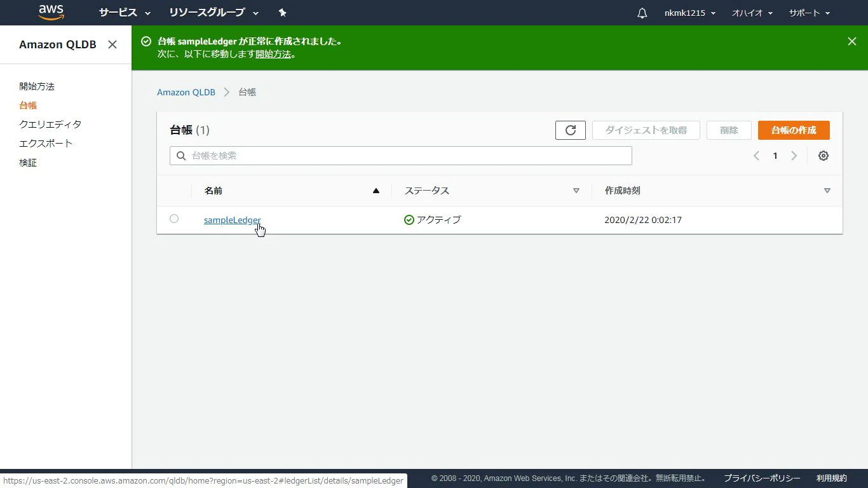Open the nkmk1215 account dropdown

(690, 13)
